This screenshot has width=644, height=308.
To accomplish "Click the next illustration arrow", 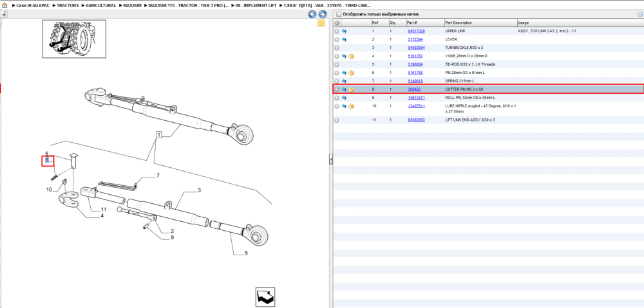I will click(323, 14).
